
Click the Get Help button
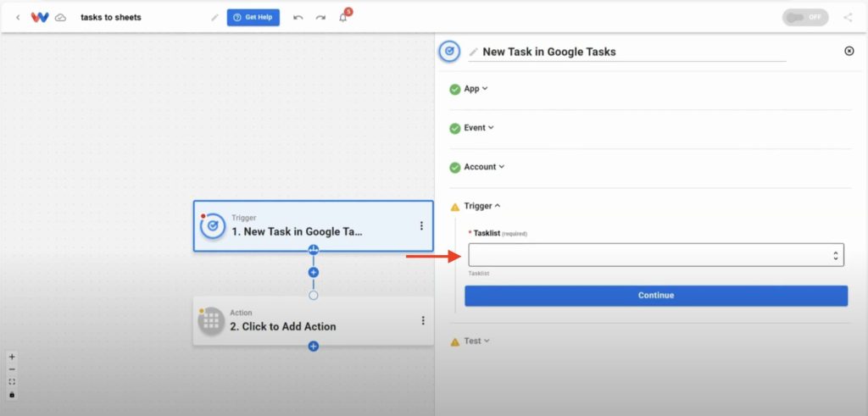point(253,17)
